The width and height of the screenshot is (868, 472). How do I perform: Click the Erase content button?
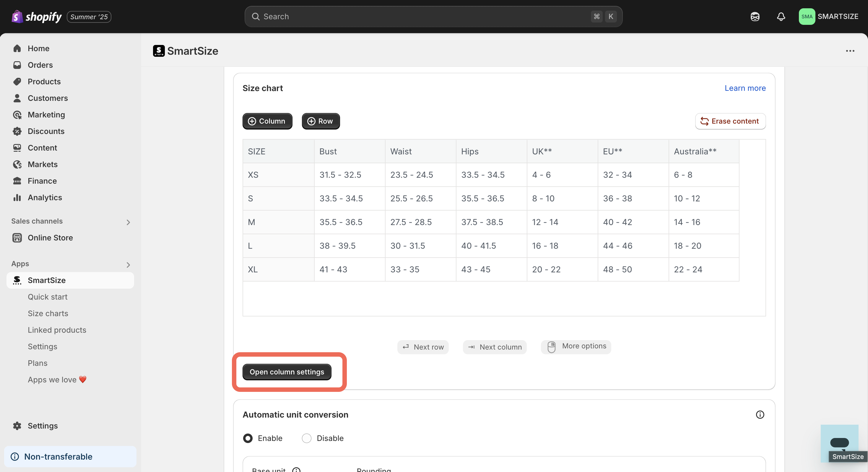coord(730,121)
